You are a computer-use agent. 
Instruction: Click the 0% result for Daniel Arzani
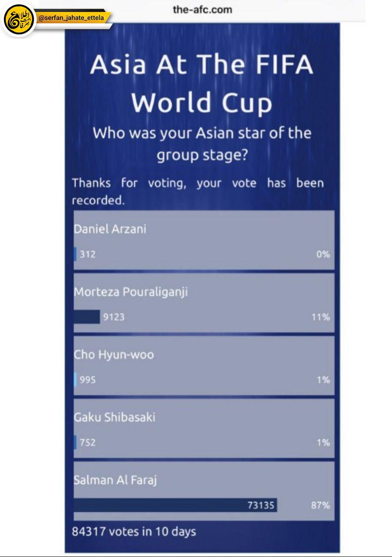click(323, 254)
